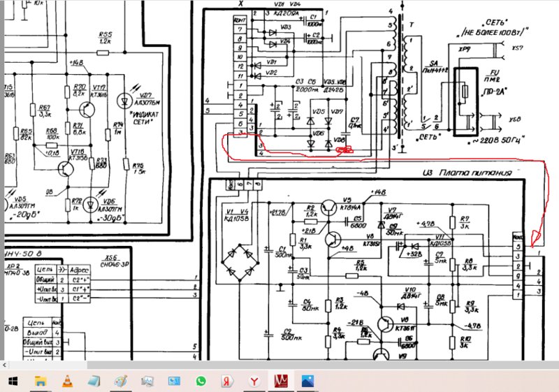Open the monitor-picture icon next to Paint
This screenshot has height=392, width=559.
[147, 382]
